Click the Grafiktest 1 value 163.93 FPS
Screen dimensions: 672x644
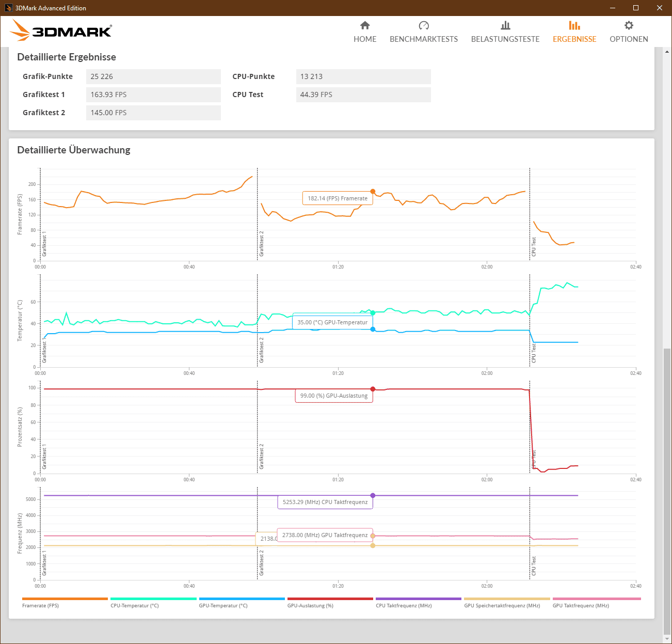[x=153, y=95]
